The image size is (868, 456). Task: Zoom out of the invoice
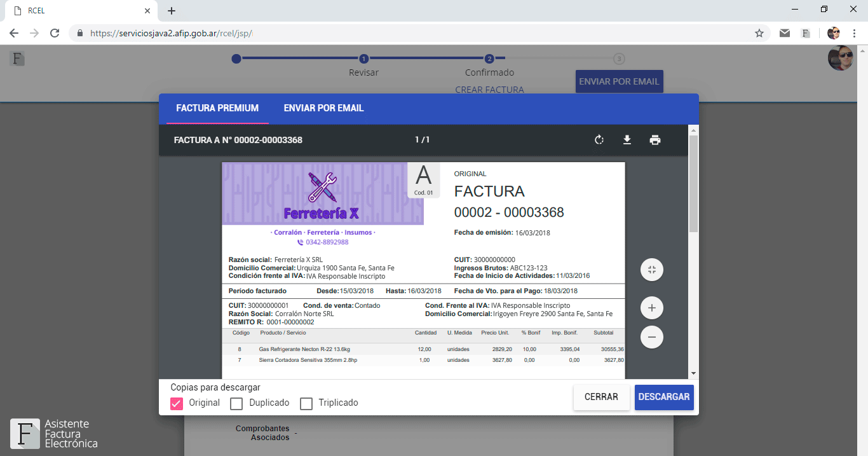pyautogui.click(x=651, y=337)
